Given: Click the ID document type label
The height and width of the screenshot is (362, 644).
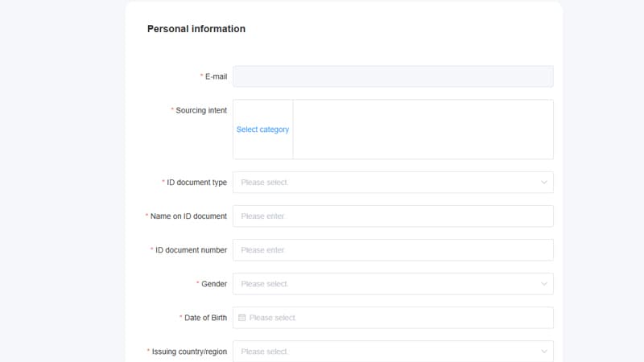Looking at the screenshot, I should point(196,183).
